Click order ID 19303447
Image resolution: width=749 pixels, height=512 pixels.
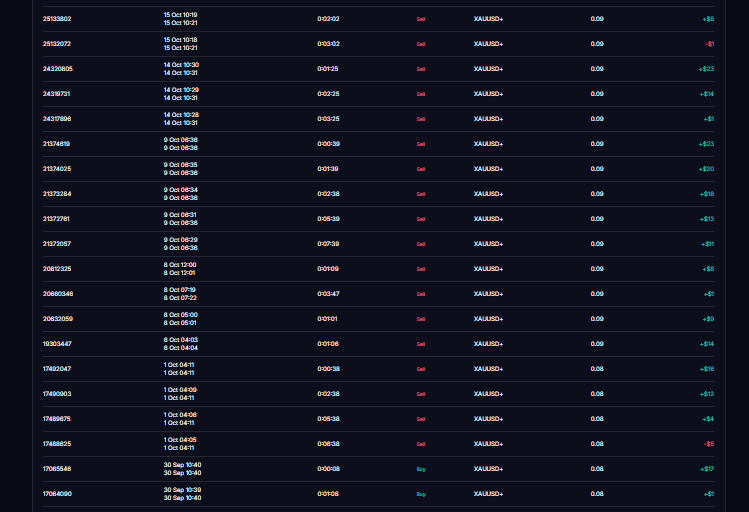click(x=57, y=344)
